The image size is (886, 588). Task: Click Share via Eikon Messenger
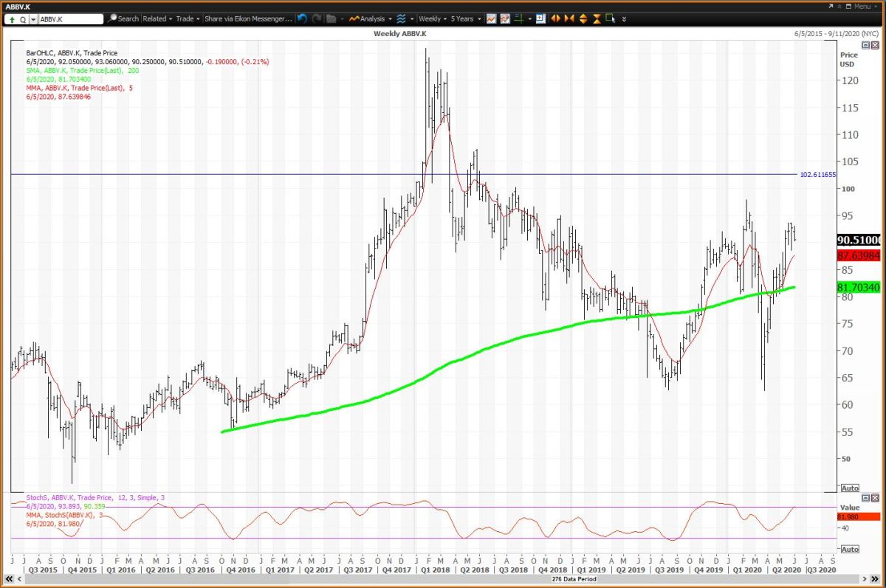pos(248,18)
